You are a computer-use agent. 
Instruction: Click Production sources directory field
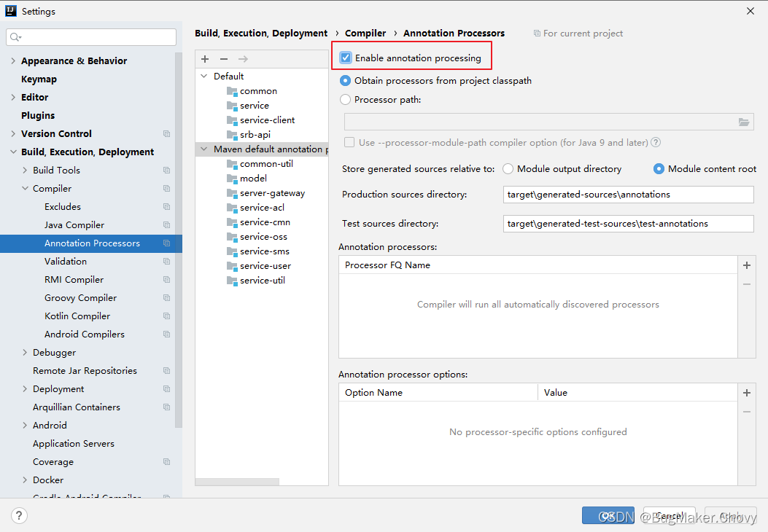pos(628,195)
